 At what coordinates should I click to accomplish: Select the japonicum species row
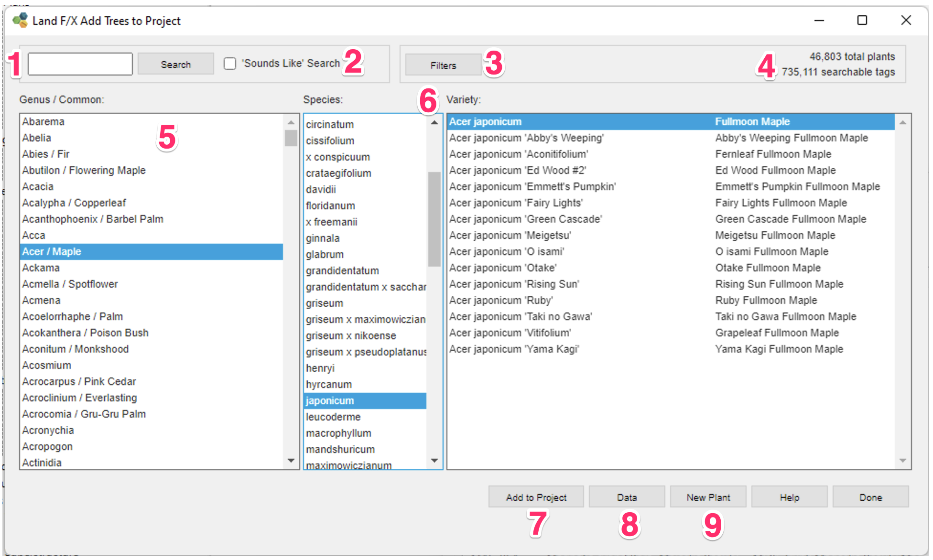(365, 401)
